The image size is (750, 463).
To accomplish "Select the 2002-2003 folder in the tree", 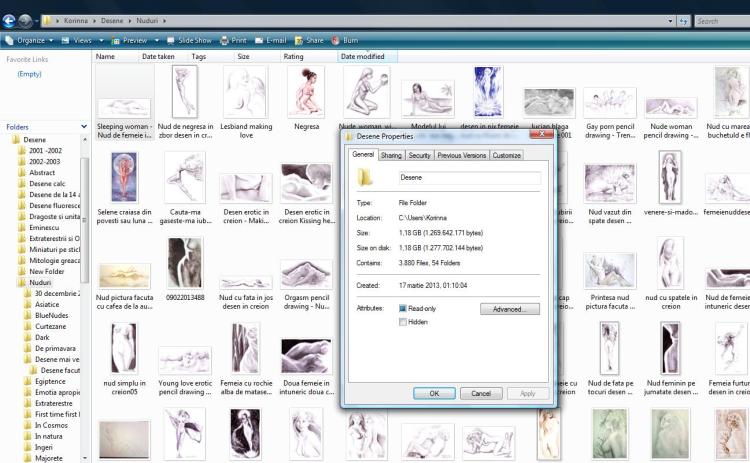I will [44, 162].
